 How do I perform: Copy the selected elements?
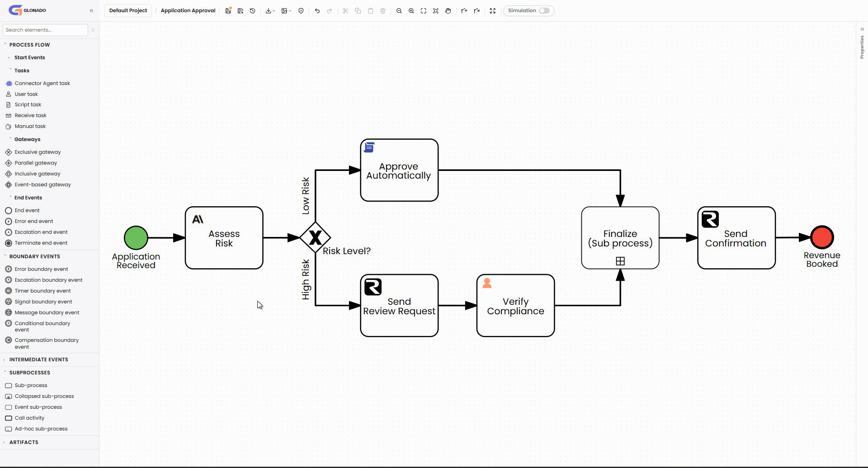pos(358,10)
